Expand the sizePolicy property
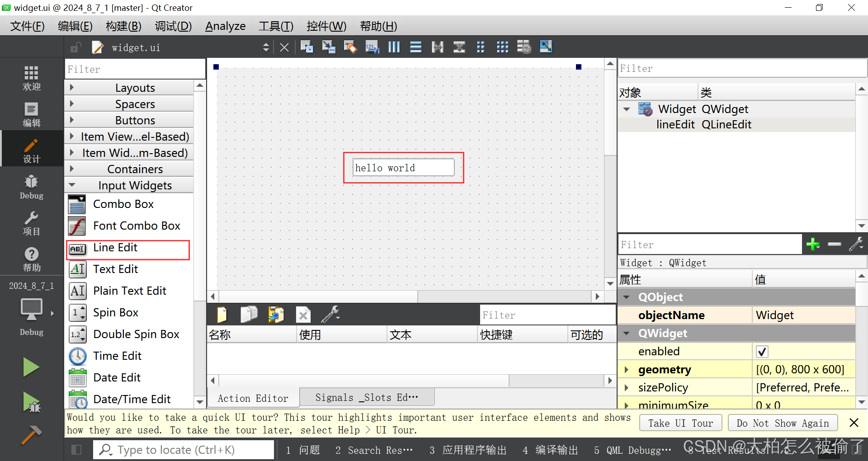 [x=626, y=388]
